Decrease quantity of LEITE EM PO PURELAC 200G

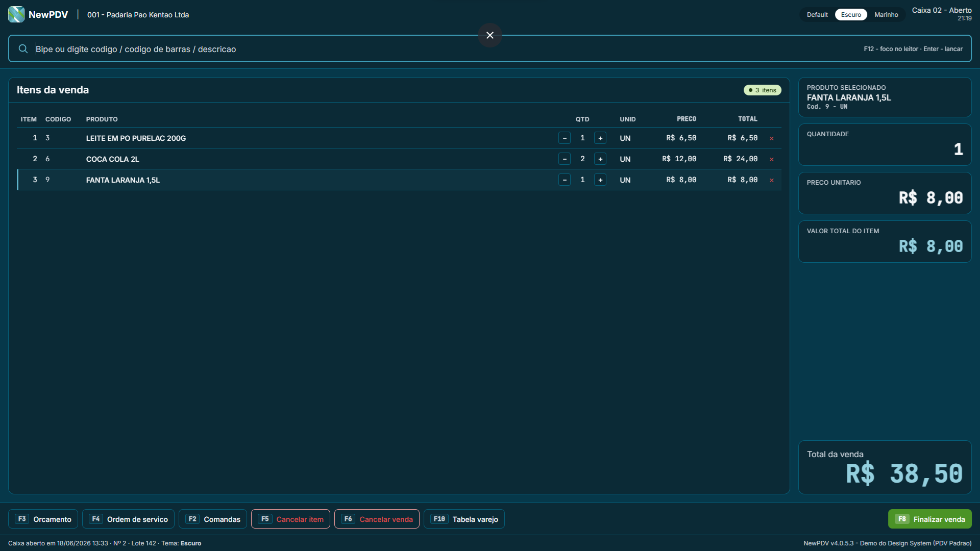[565, 138]
